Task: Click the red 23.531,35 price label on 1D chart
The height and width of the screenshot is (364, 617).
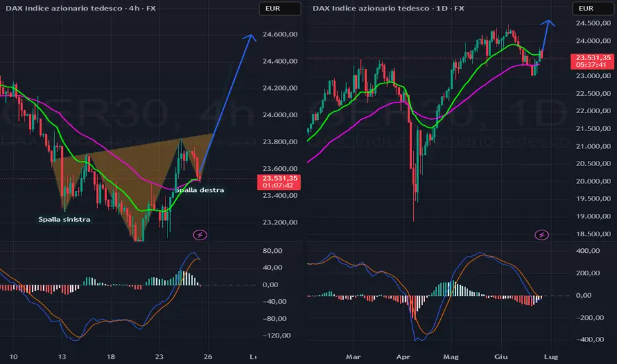Action: point(593,61)
